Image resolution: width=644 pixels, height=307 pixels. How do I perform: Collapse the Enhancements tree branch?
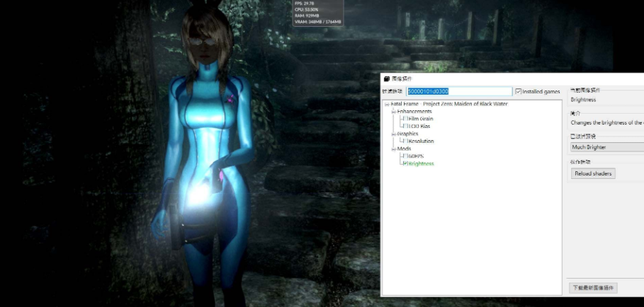tap(394, 112)
